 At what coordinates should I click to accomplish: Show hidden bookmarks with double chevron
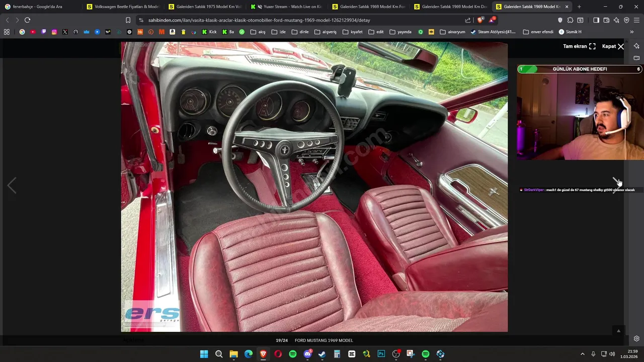point(631,32)
